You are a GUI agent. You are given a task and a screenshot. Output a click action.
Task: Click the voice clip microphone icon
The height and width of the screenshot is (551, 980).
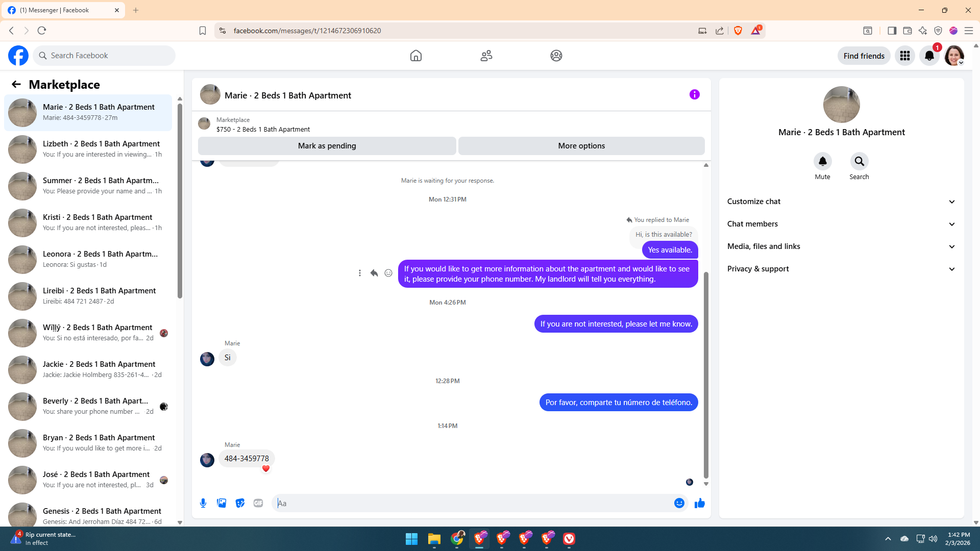click(203, 503)
